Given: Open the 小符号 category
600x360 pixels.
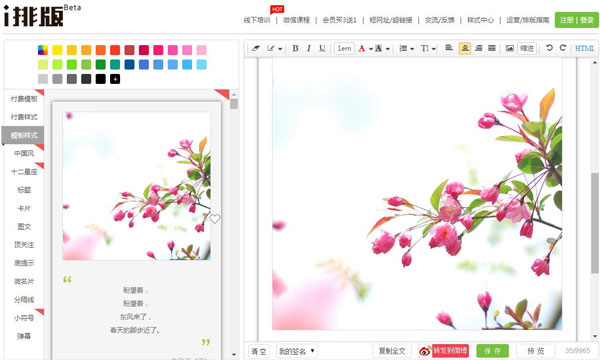Looking at the screenshot, I should click(24, 318).
